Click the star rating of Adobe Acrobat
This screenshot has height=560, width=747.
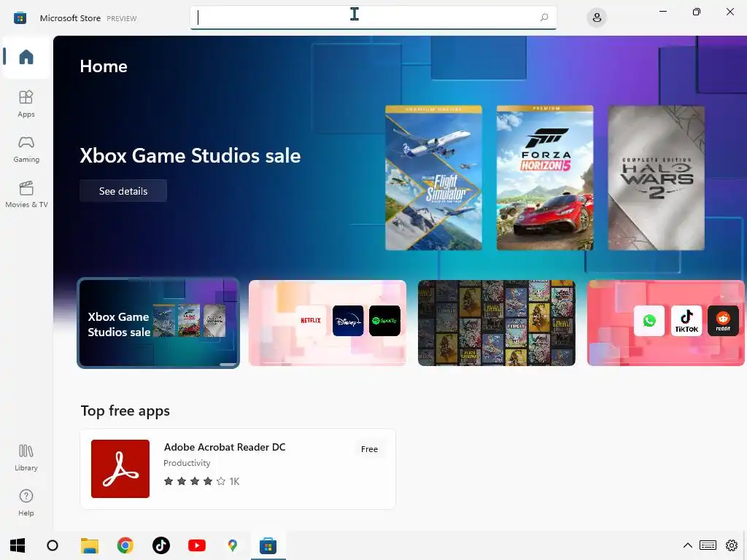coord(194,481)
